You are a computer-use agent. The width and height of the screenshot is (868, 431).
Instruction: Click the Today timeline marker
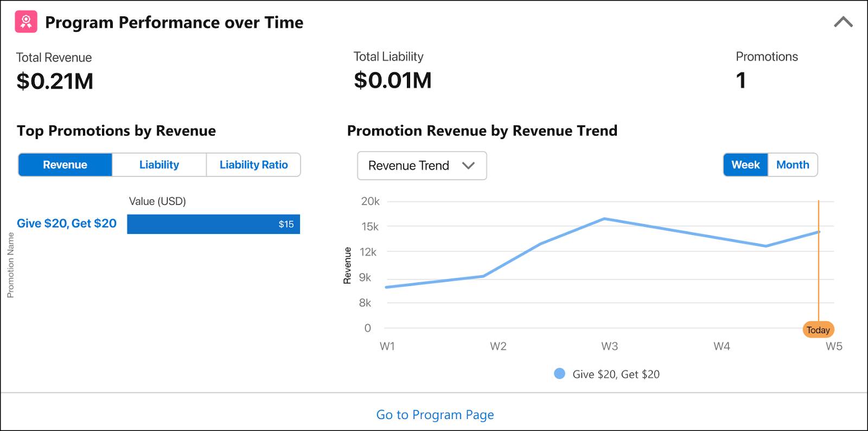point(818,329)
